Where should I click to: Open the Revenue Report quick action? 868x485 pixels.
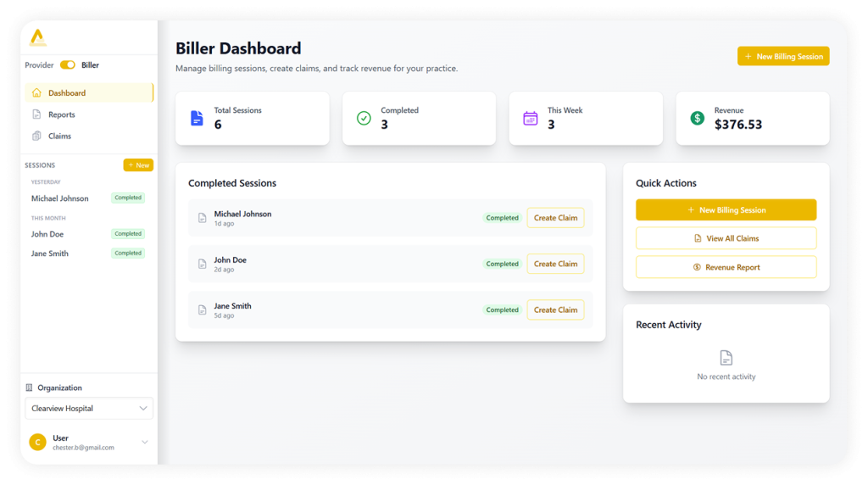click(726, 267)
